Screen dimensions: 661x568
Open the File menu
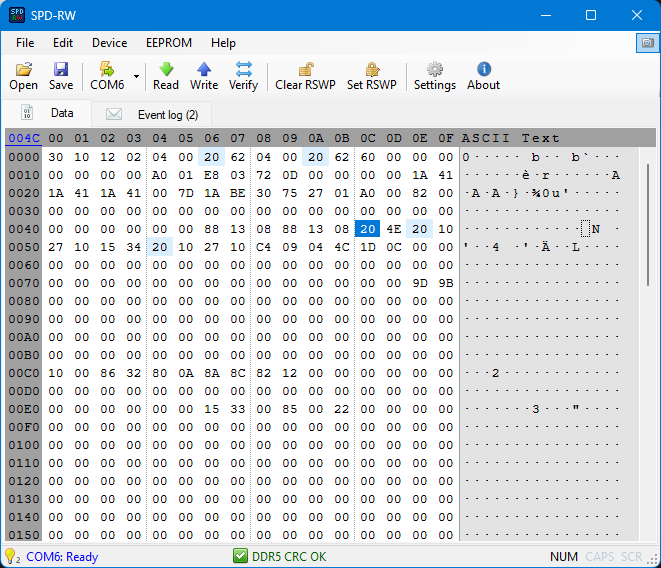pyautogui.click(x=25, y=43)
